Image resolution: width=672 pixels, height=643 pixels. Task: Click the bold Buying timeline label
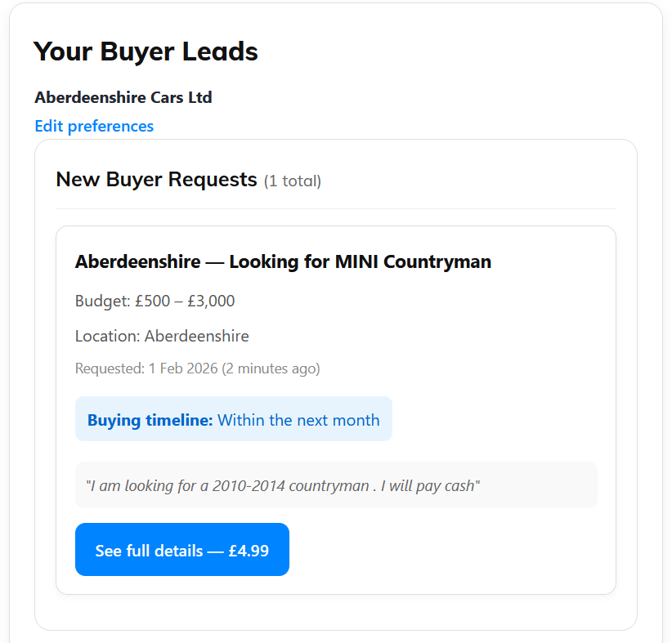tap(150, 420)
